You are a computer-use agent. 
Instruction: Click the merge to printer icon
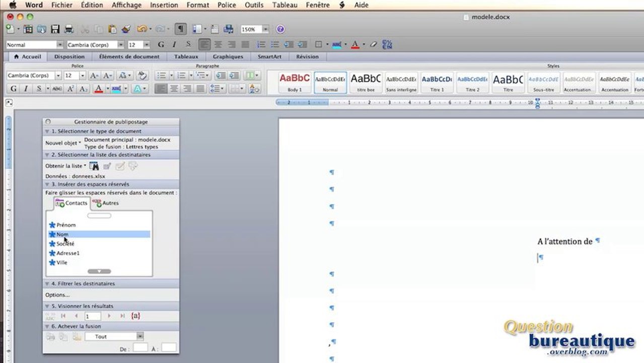(50, 336)
